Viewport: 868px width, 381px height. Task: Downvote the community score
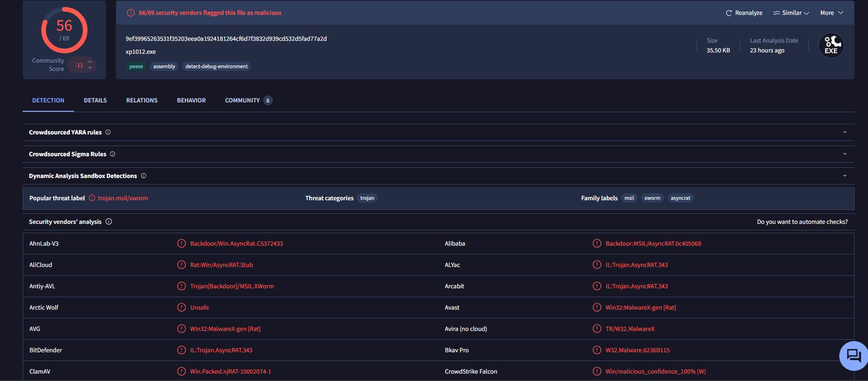coord(90,68)
